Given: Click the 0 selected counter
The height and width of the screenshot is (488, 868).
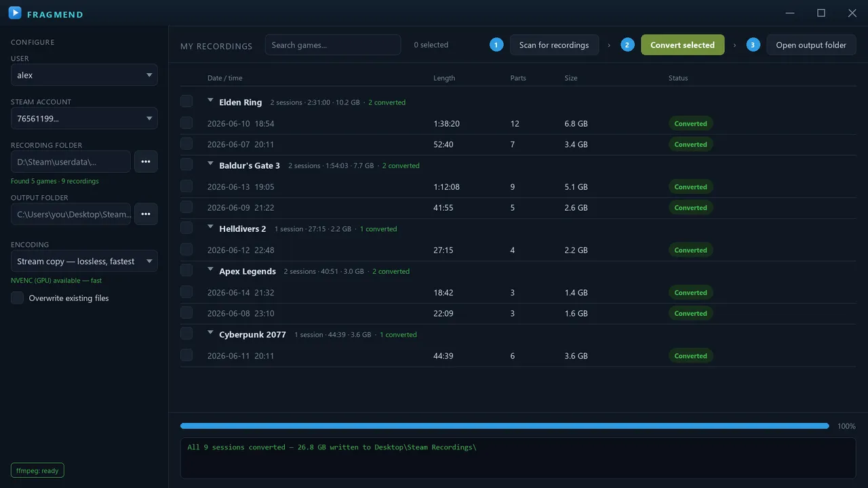Looking at the screenshot, I should (x=431, y=45).
